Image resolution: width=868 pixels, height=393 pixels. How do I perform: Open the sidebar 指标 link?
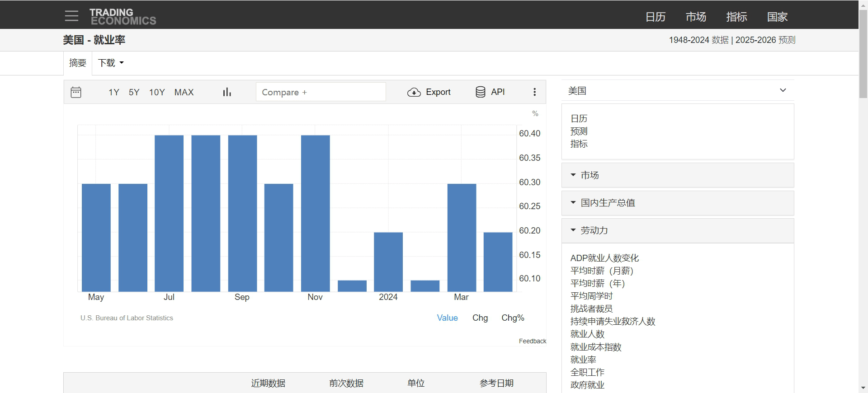[x=579, y=144]
